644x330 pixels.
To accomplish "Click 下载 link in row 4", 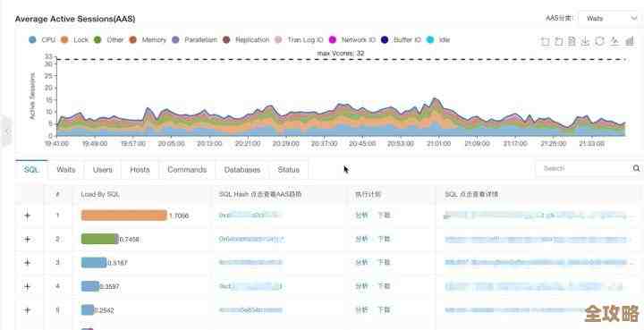I will (x=384, y=286).
